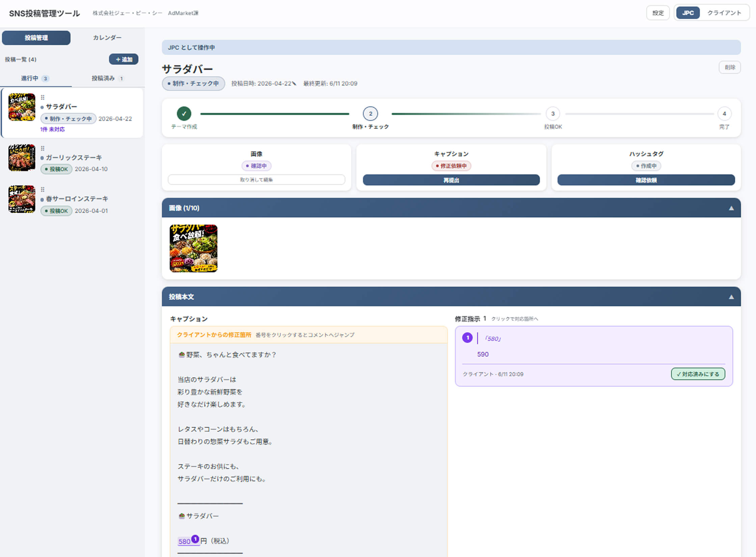
Task: Select step 2 制作・チェック circle
Action: (x=370, y=113)
